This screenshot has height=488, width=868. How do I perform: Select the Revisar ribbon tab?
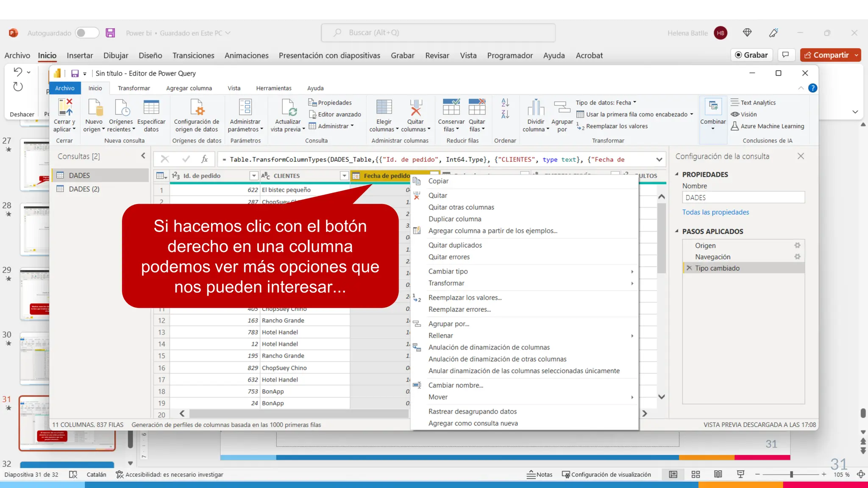pyautogui.click(x=437, y=55)
